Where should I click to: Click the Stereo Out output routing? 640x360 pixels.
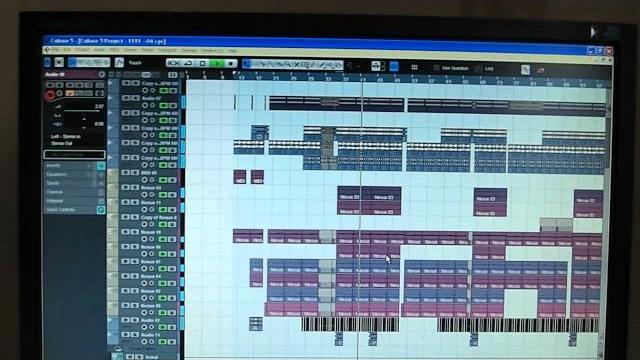[62, 144]
